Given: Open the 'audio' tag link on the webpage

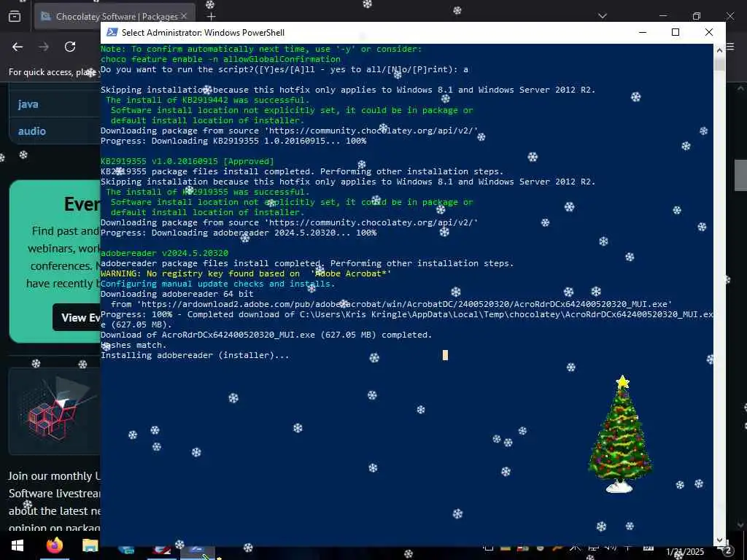Looking at the screenshot, I should click(32, 131).
